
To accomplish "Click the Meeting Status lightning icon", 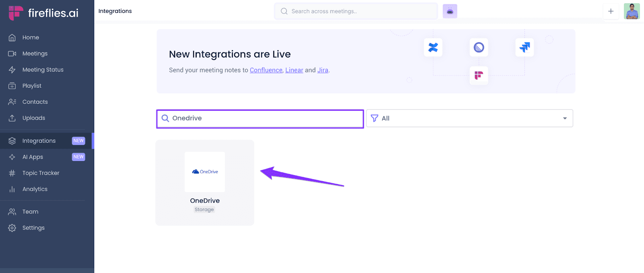I will click(12, 70).
